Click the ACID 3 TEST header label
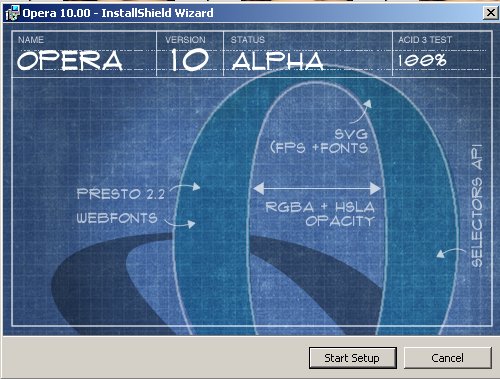The height and width of the screenshot is (379, 500). [x=425, y=40]
